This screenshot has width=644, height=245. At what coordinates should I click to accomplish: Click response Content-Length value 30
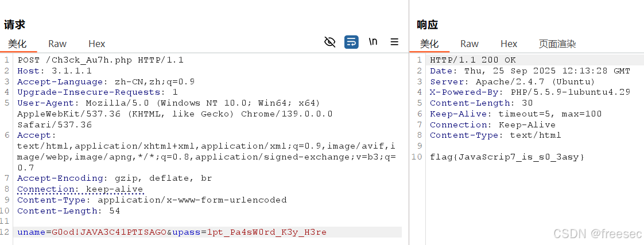click(x=527, y=103)
